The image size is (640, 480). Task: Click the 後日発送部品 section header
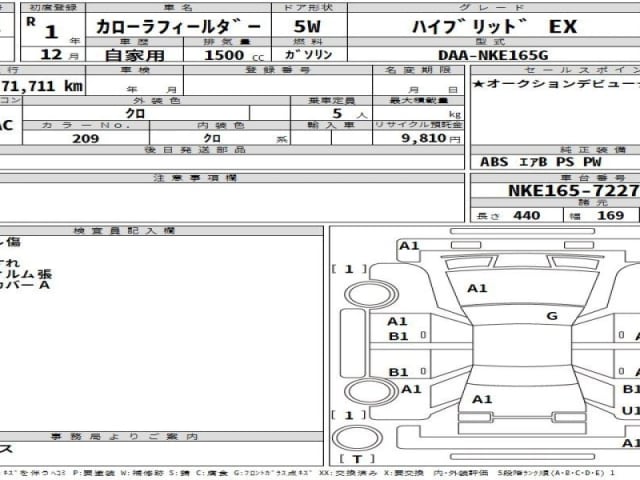(x=195, y=150)
